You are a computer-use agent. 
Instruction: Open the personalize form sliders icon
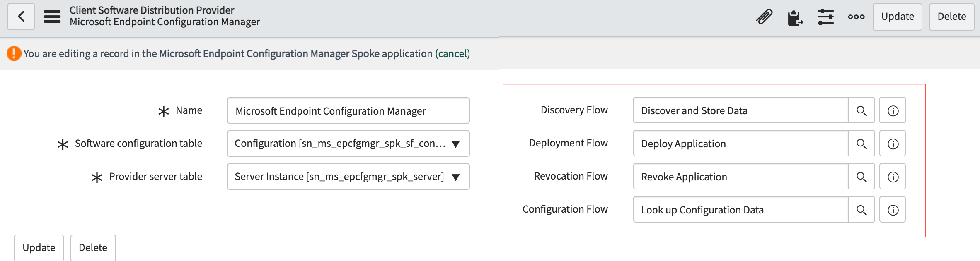coord(825,17)
